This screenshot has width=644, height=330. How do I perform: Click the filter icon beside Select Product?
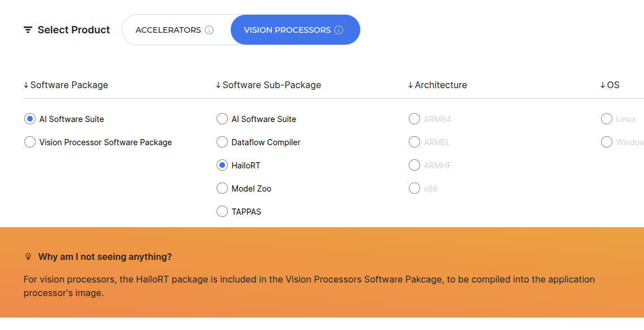click(28, 30)
